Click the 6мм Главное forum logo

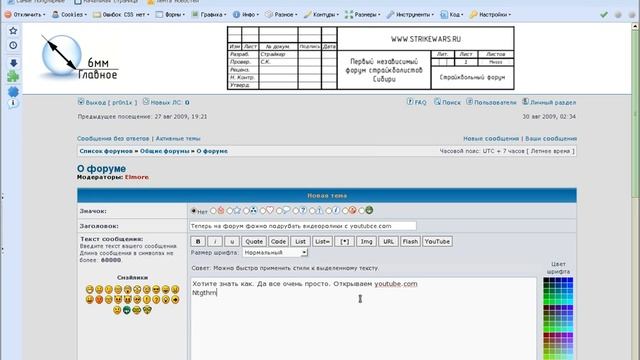click(79, 57)
